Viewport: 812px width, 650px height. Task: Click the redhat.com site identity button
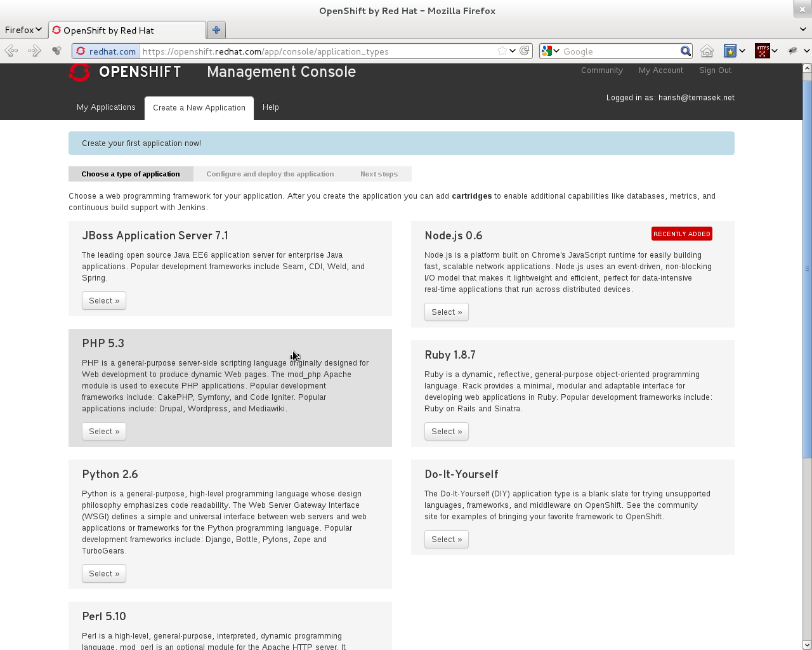[106, 51]
